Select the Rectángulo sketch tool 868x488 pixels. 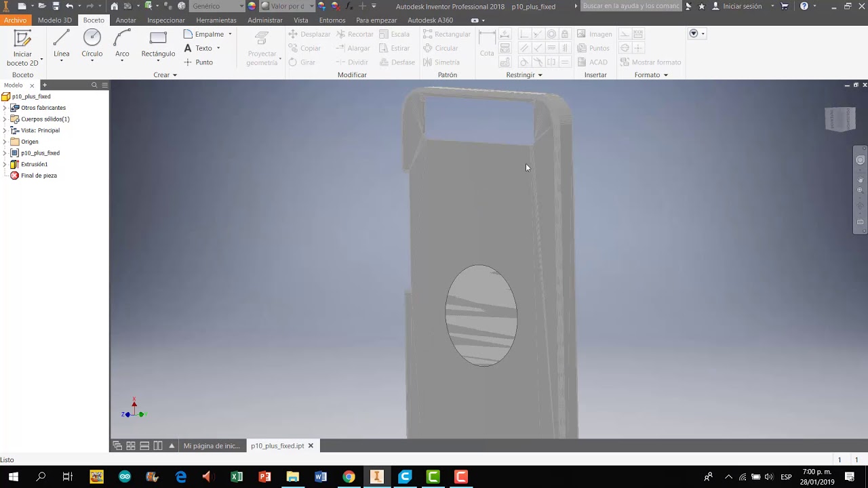158,45
